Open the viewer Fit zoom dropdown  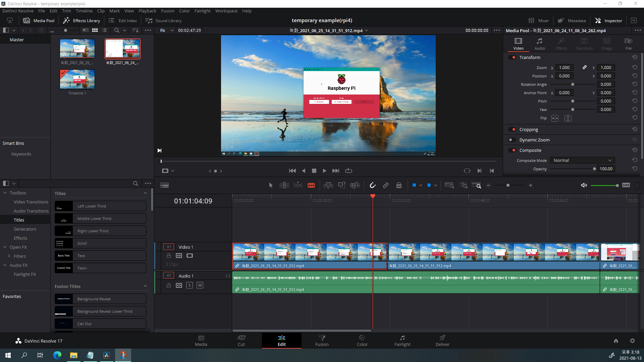[x=167, y=31]
